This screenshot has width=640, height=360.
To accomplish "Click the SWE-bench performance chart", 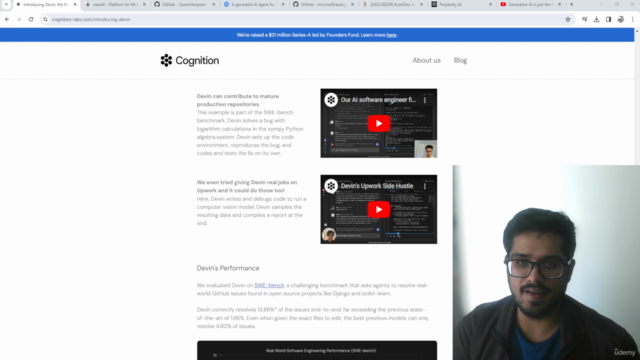I will click(x=317, y=350).
